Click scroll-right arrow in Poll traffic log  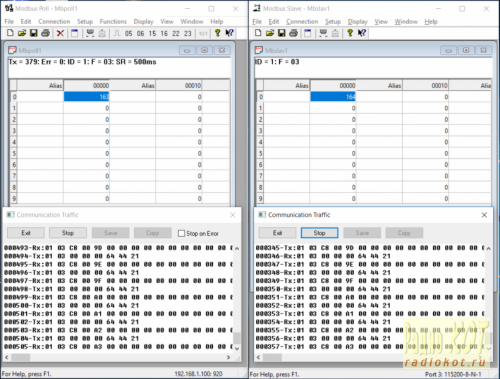(x=228, y=357)
